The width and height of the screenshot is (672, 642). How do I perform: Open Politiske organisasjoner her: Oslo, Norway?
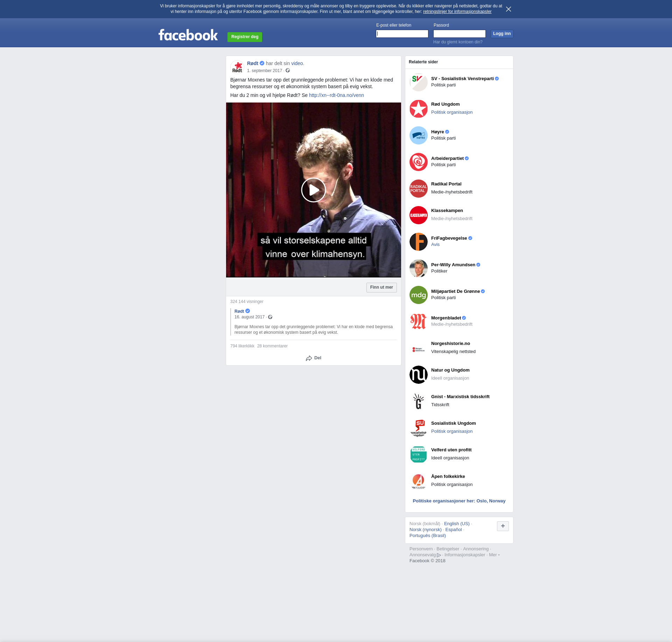[x=459, y=501]
